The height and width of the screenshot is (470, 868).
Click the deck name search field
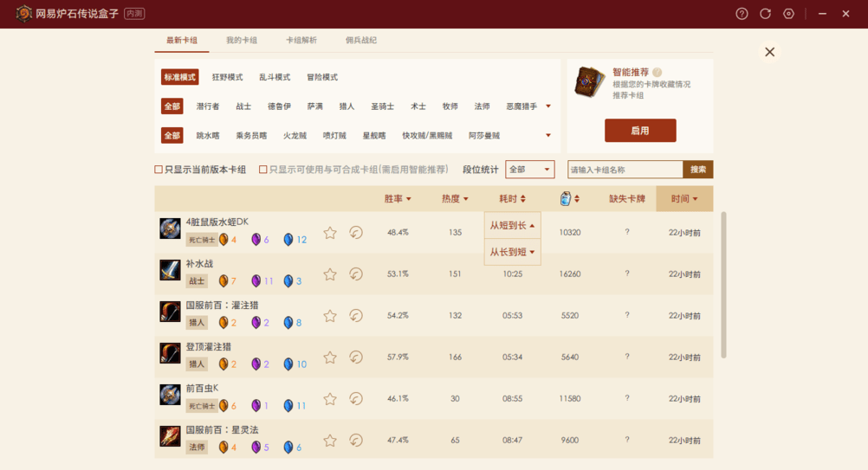[x=625, y=170]
